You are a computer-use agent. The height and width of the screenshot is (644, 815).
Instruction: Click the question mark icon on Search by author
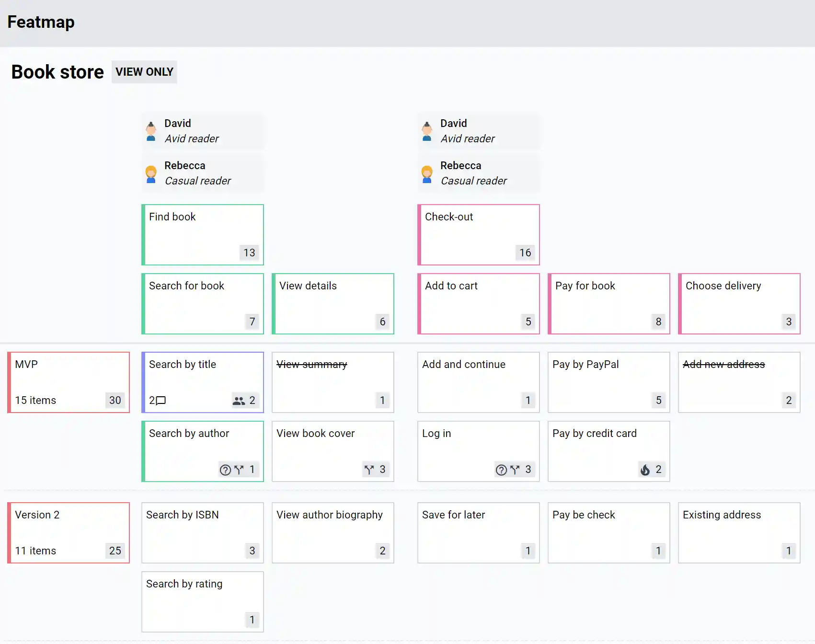tap(226, 470)
